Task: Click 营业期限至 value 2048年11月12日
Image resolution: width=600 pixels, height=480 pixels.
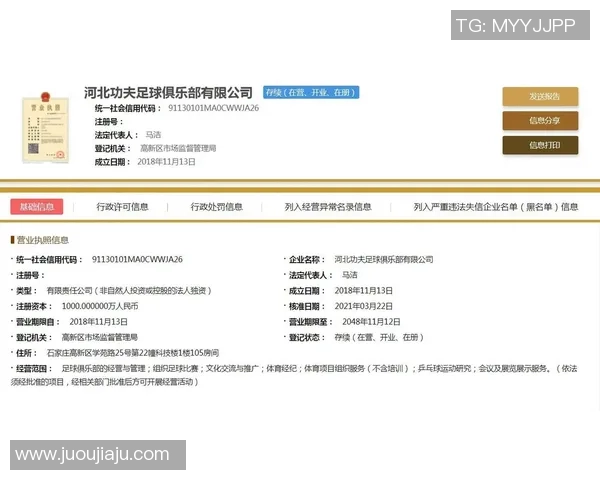Action: [x=371, y=322]
